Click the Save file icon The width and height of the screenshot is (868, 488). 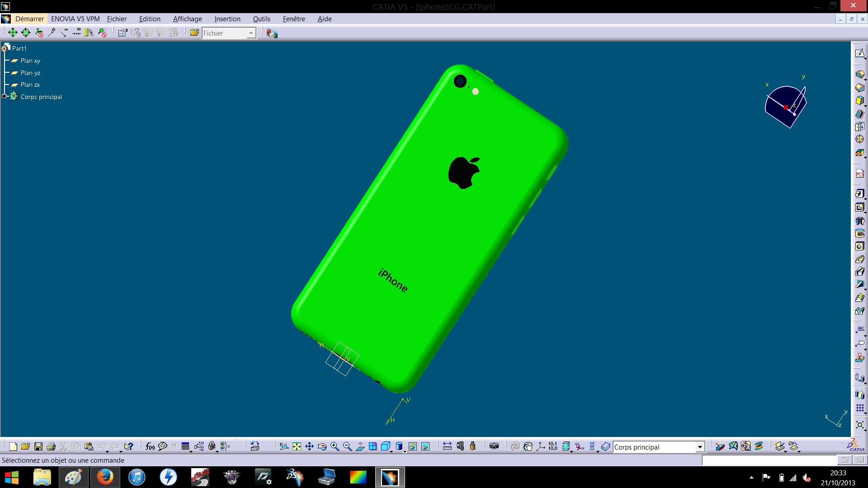click(38, 447)
